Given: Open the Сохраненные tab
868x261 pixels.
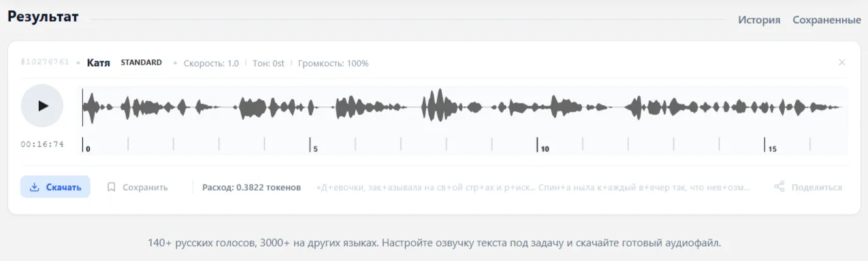Looking at the screenshot, I should [826, 20].
